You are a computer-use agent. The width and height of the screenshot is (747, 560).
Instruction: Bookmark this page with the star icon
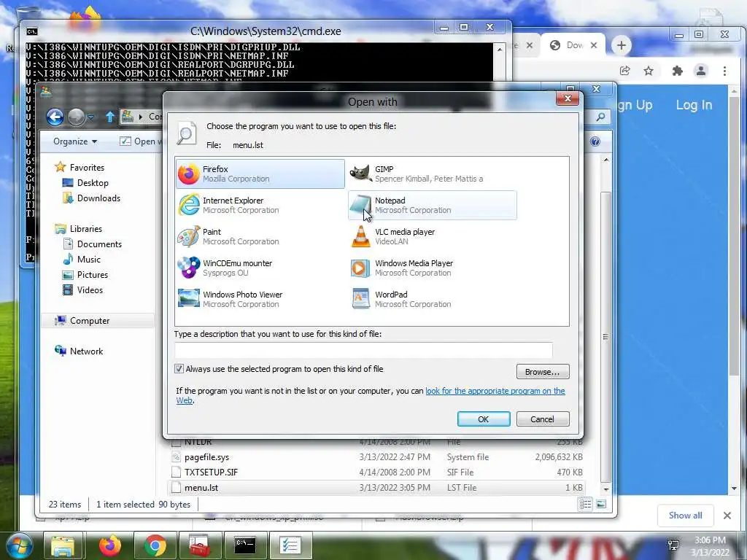[649, 71]
